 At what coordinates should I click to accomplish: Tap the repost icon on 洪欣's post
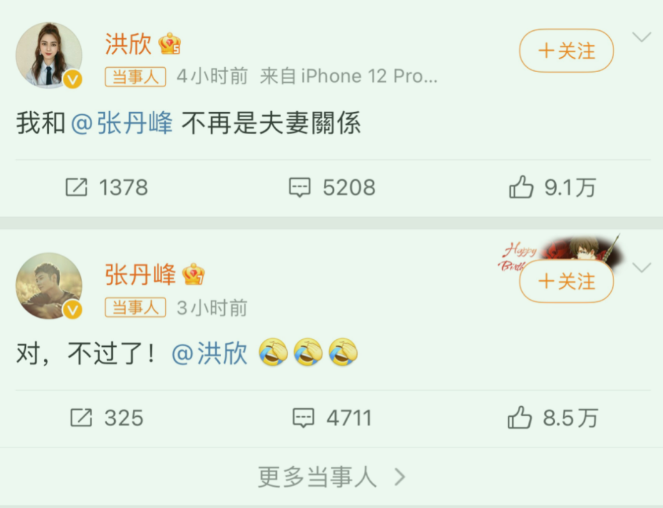[x=77, y=187]
